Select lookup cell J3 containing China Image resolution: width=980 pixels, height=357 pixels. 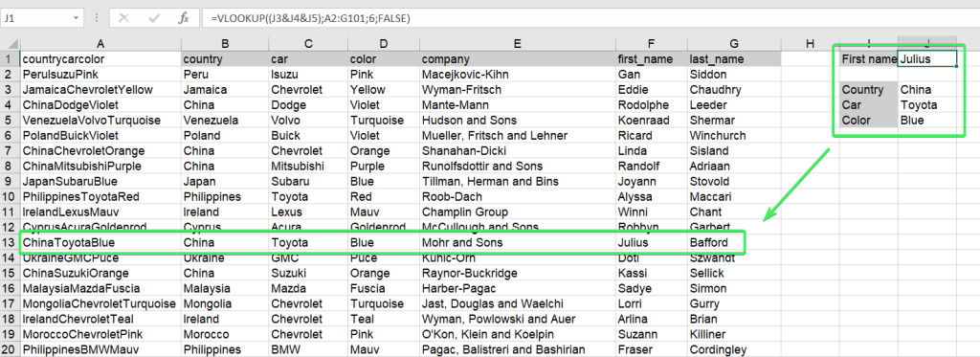pyautogui.click(x=926, y=89)
